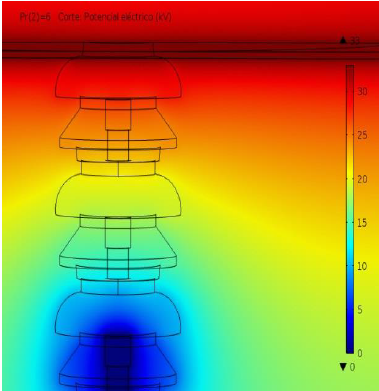Click the Pr(2)=6 parameter label
Screen dimensions: 379x391
[x=35, y=17]
